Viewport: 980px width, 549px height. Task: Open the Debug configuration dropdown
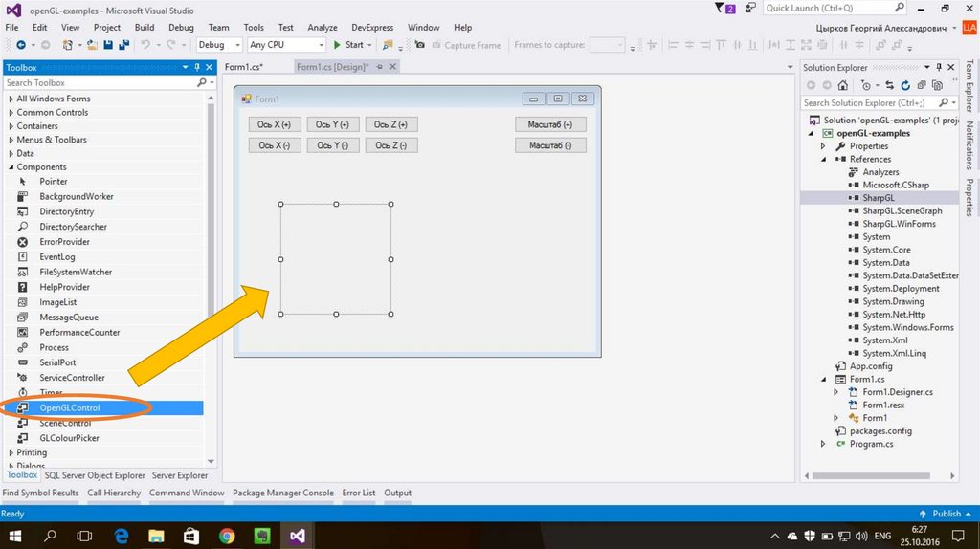pyautogui.click(x=218, y=45)
